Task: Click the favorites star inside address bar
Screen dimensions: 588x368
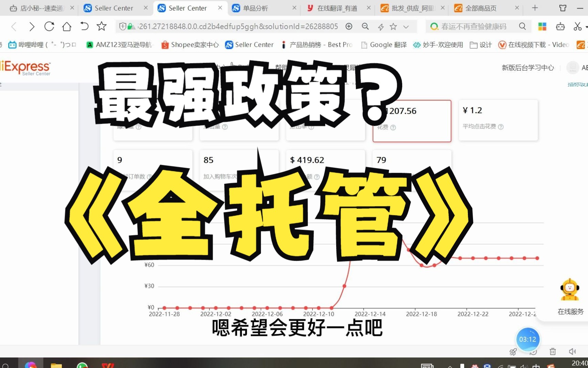Action: pyautogui.click(x=393, y=26)
